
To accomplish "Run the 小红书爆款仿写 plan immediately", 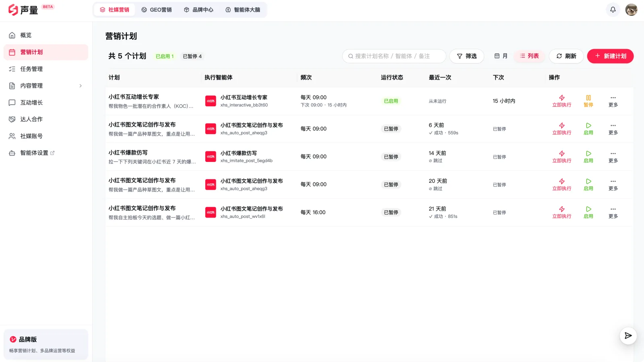I will tap(561, 157).
